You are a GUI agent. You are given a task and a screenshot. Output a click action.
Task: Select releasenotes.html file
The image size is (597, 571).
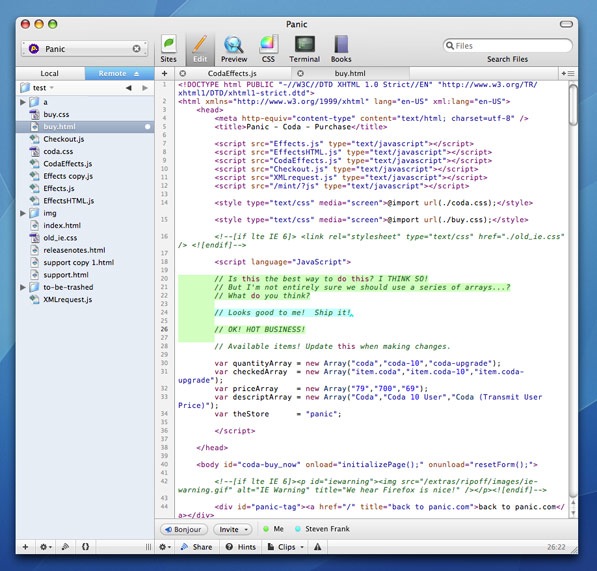85,250
